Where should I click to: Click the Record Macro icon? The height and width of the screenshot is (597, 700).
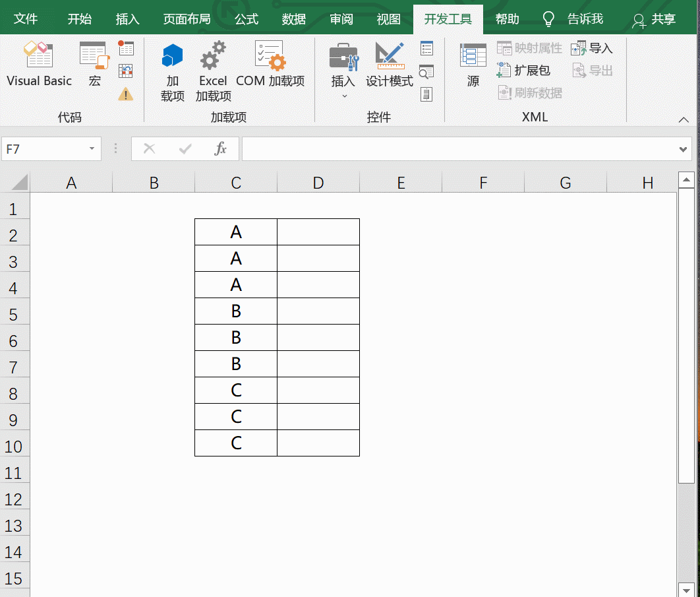coord(126,48)
